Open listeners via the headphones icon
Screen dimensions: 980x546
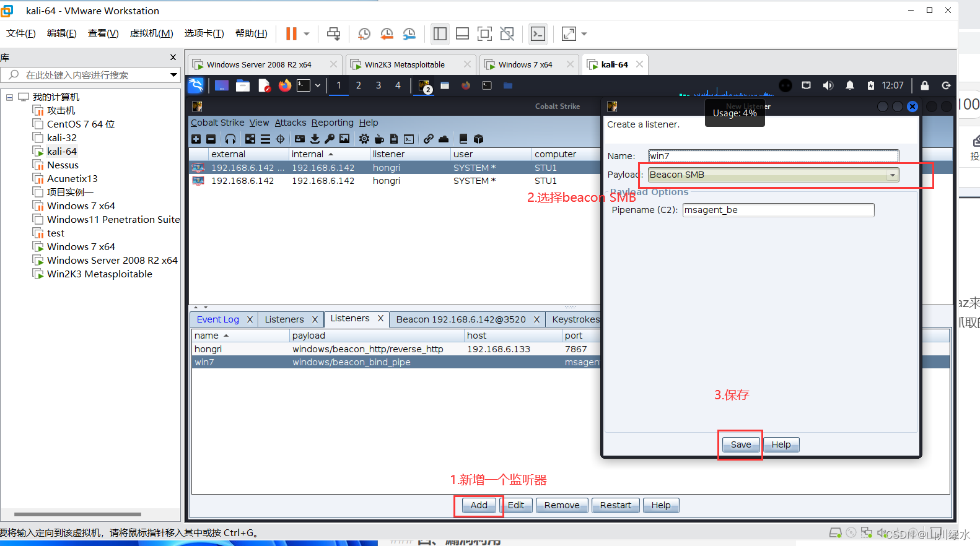click(x=230, y=139)
